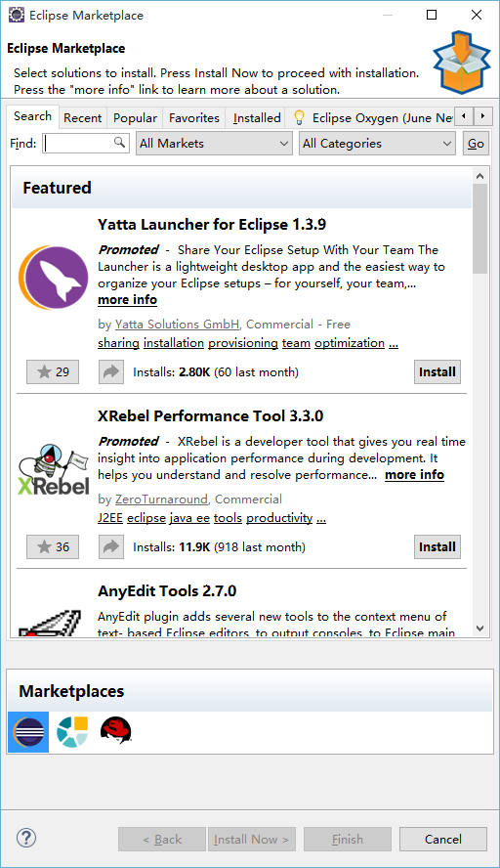Open the help question mark icon

[26, 838]
